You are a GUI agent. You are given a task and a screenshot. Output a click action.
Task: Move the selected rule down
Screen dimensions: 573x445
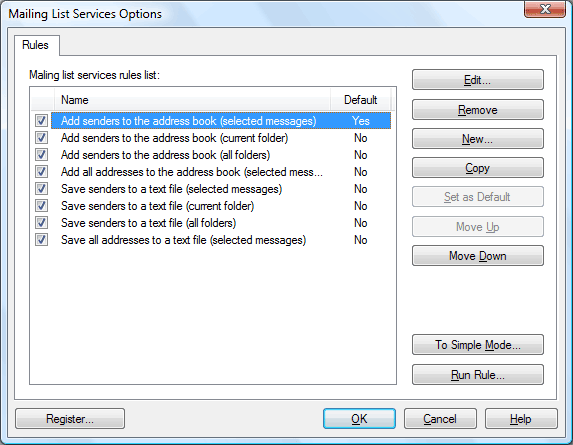pos(478,256)
